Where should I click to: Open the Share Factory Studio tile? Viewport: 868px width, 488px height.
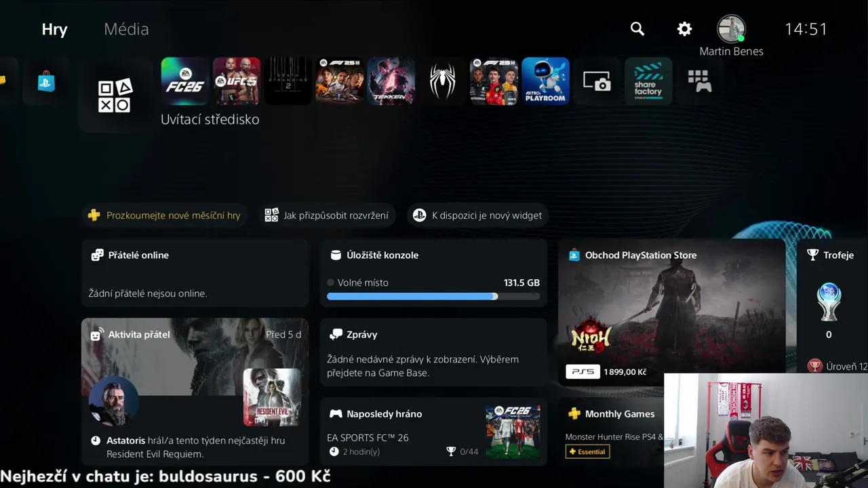click(649, 81)
